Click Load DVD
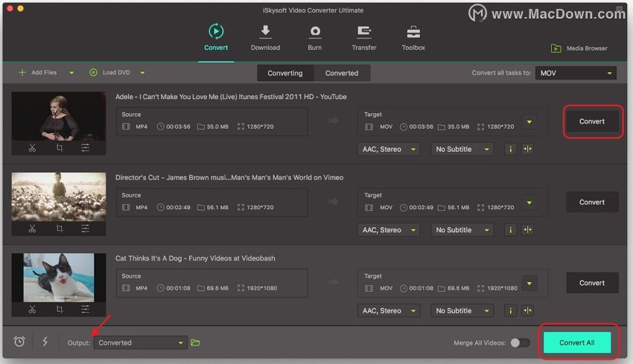Screen dimensions: 633x364 tap(109, 73)
